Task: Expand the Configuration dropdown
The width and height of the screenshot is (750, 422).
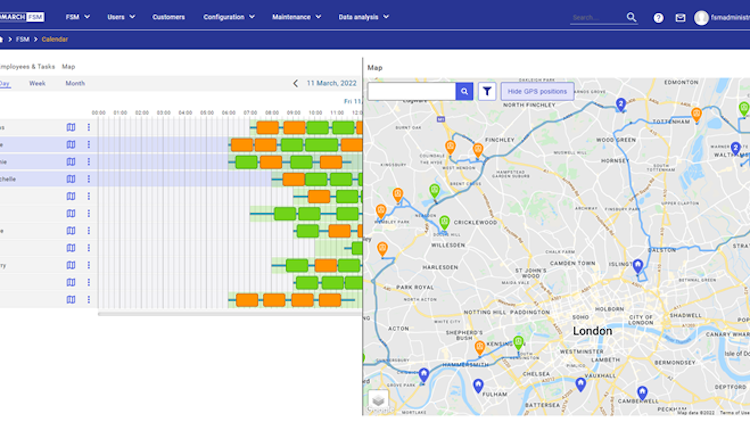Action: point(229,17)
